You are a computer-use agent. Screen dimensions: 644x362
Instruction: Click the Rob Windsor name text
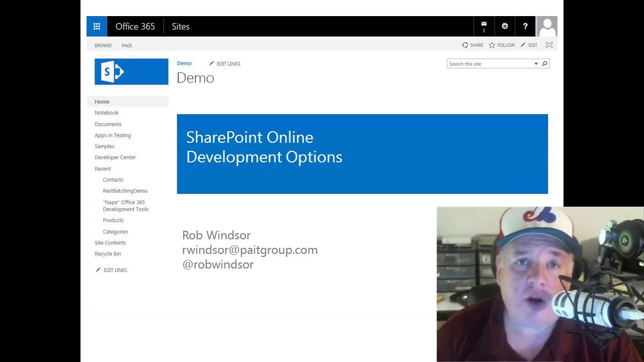click(216, 235)
